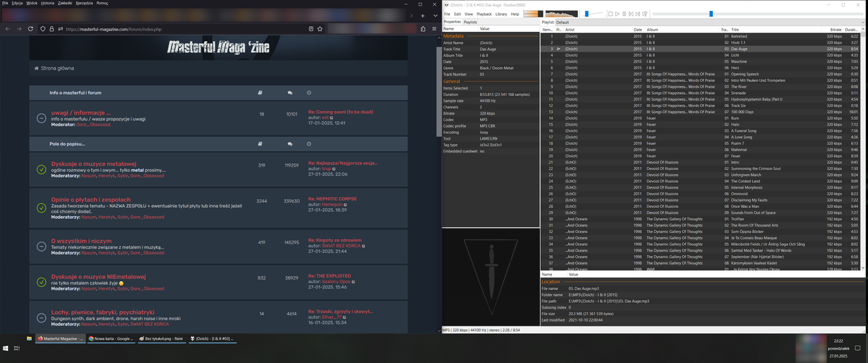Open the Zakładki menu in Firefox
The width and height of the screenshot is (868, 363).
[x=65, y=3]
